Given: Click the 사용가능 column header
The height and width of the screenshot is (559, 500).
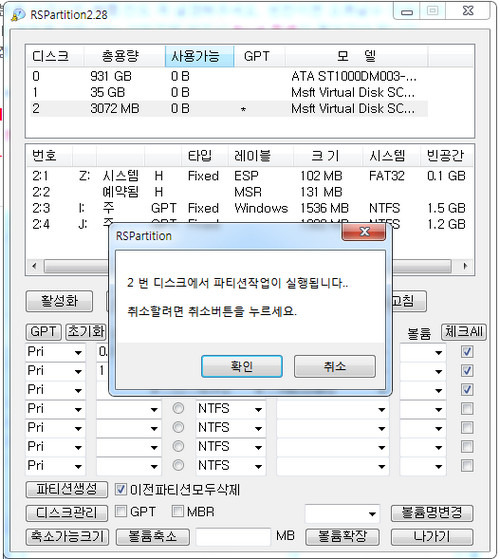Looking at the screenshot, I should pos(199,56).
